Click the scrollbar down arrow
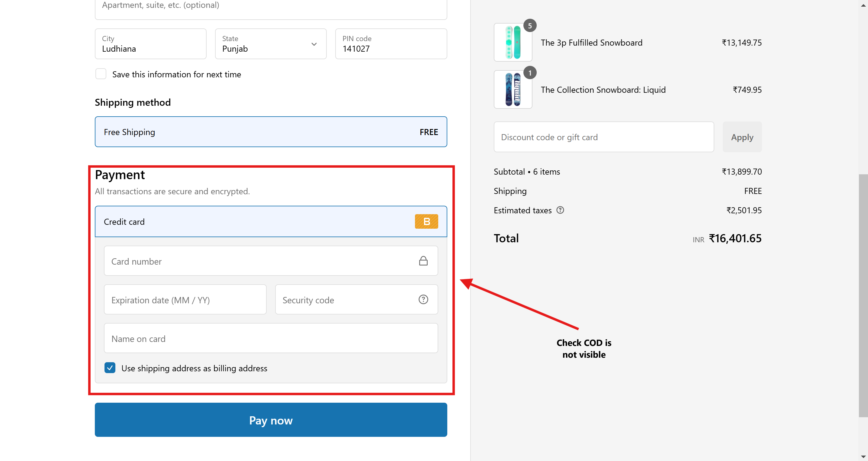Viewport: 868px width, 461px height. click(863, 457)
